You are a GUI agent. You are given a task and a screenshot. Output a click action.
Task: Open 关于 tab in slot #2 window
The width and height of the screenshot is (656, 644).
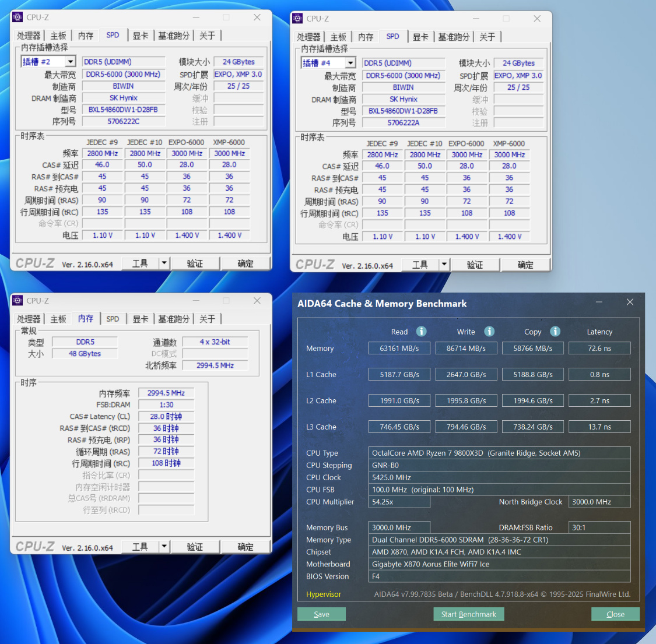tap(207, 36)
